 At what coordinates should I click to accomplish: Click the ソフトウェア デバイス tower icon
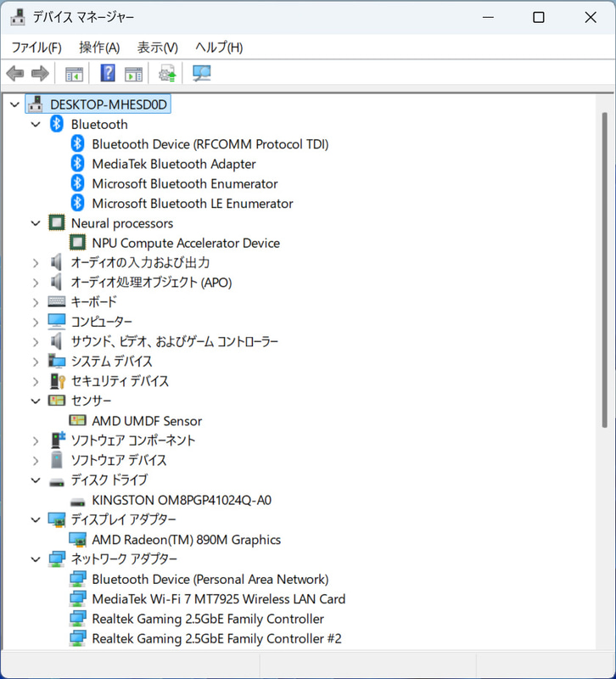(57, 460)
